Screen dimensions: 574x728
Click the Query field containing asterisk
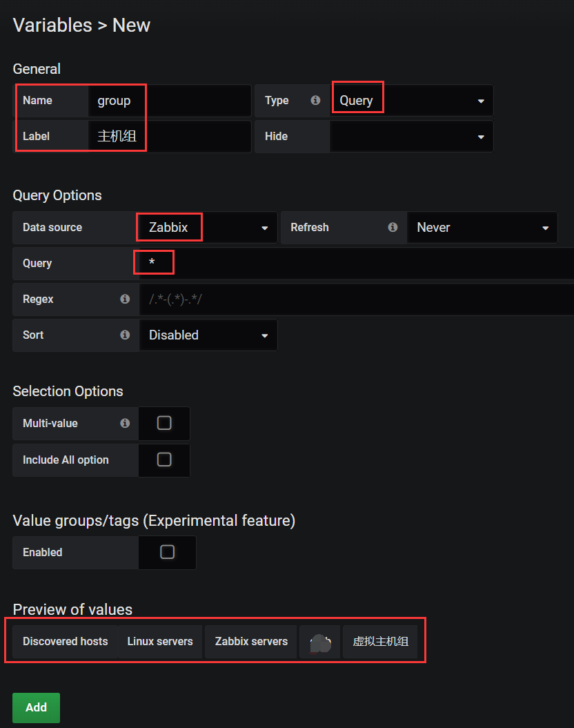coord(357,263)
